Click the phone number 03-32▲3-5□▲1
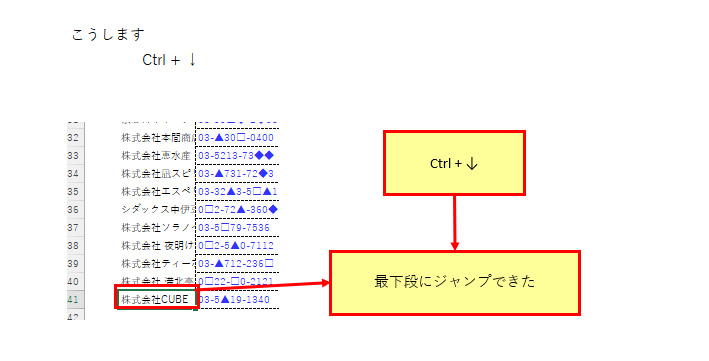Image resolution: width=709 pixels, height=361 pixels. [x=238, y=191]
